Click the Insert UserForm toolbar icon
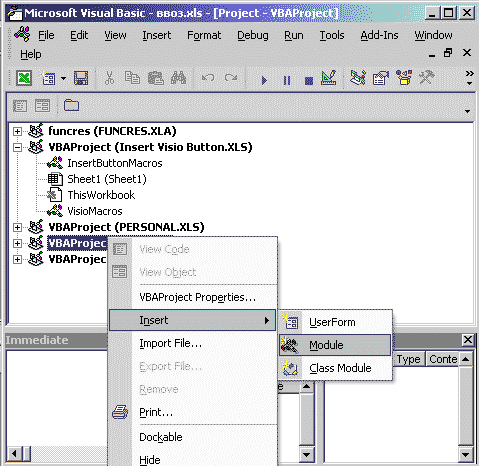Screen dimensions: 479x466 (48, 79)
